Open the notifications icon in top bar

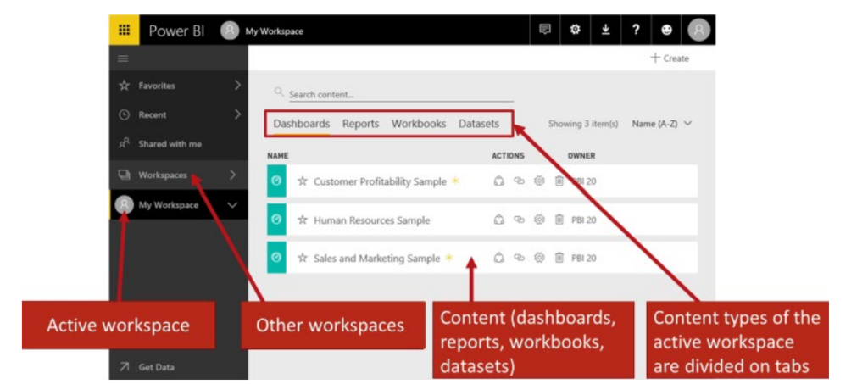[545, 30]
